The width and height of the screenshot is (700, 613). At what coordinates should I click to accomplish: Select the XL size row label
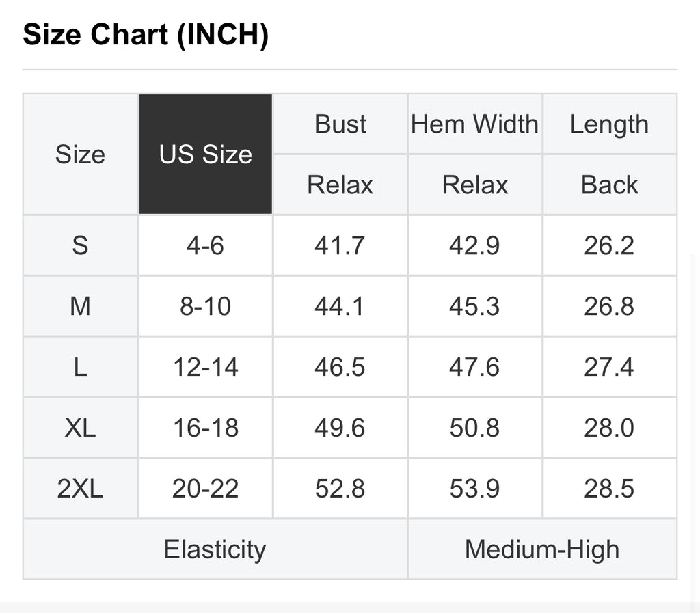pyautogui.click(x=81, y=427)
